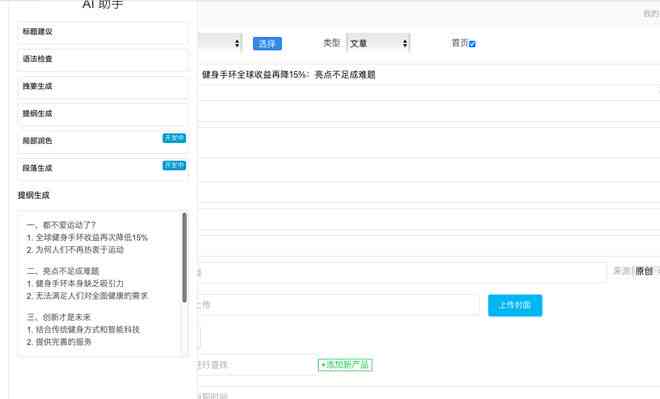Click outline heading 一、都不爱运动了?
Viewport: 660px width, 399px height.
pyautogui.click(x=61, y=225)
